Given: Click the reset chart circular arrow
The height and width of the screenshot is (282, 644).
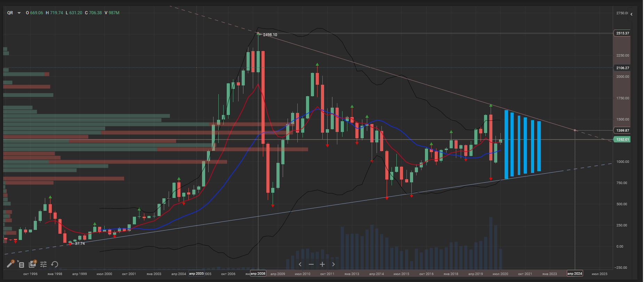Looking at the screenshot, I should tap(55, 265).
